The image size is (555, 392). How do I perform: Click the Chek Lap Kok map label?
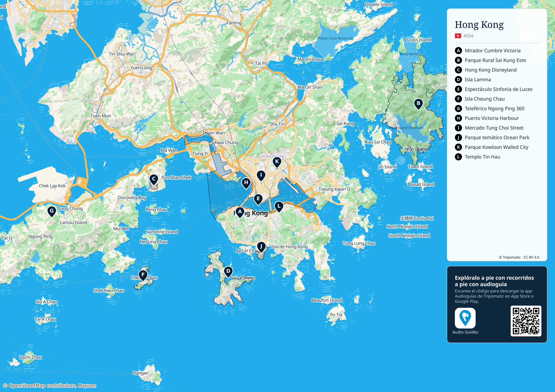point(52,186)
